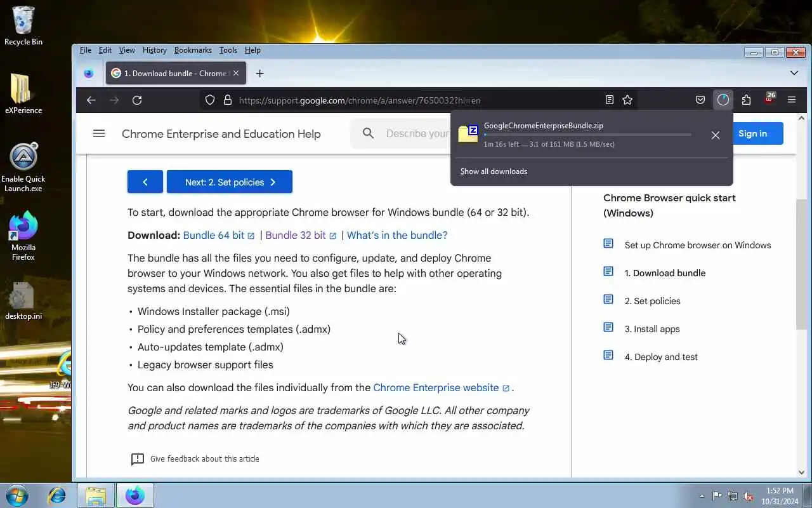Click the network tray icon
Viewport: 812px width, 508px height.
coord(733,496)
